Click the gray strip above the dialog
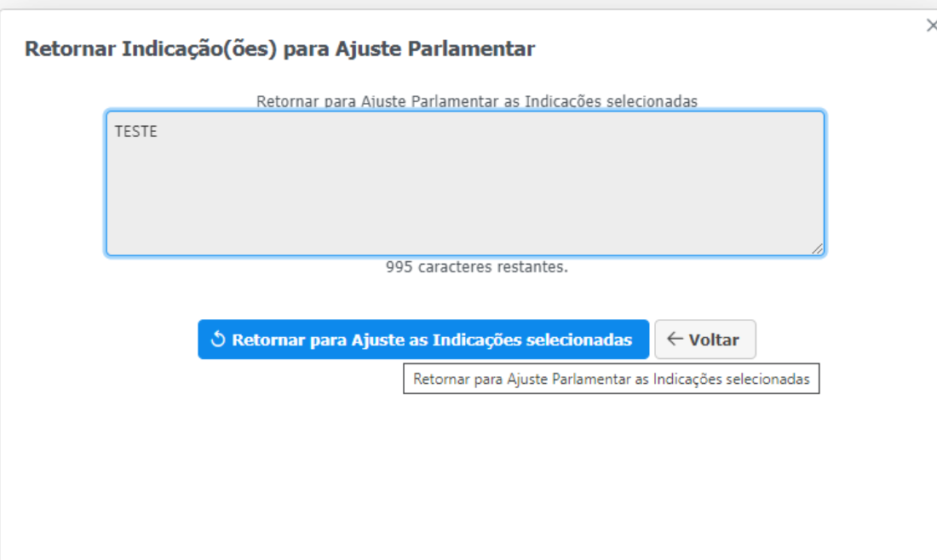This screenshot has width=937, height=560. click(x=468, y=4)
